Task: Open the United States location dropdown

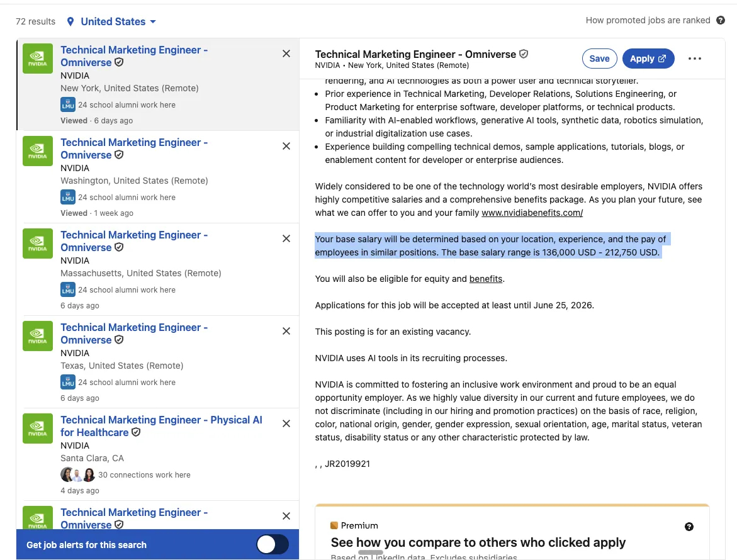Action: click(118, 21)
